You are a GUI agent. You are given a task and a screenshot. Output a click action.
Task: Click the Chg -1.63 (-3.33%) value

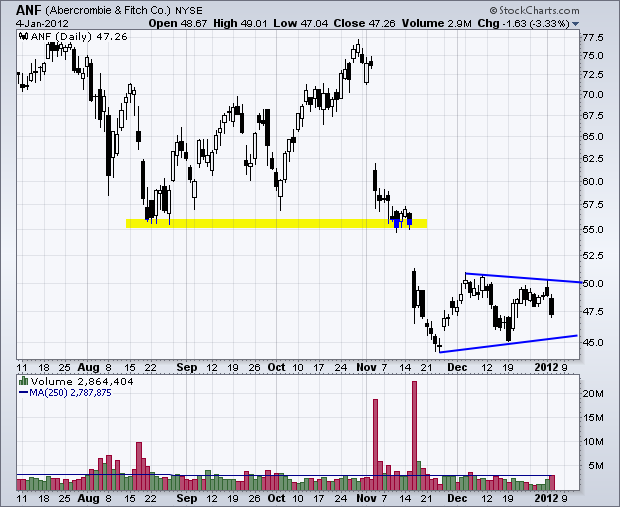(523, 23)
